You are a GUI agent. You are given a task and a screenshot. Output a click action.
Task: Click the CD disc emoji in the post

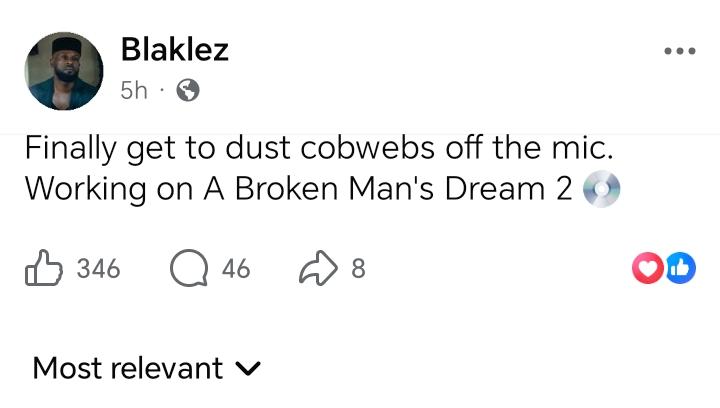[x=601, y=190]
